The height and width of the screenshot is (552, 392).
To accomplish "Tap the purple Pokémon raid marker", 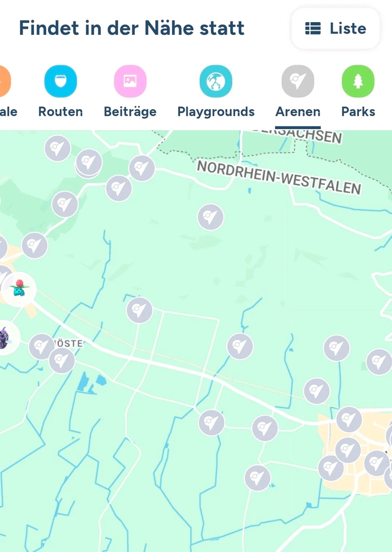I will coord(5,338).
